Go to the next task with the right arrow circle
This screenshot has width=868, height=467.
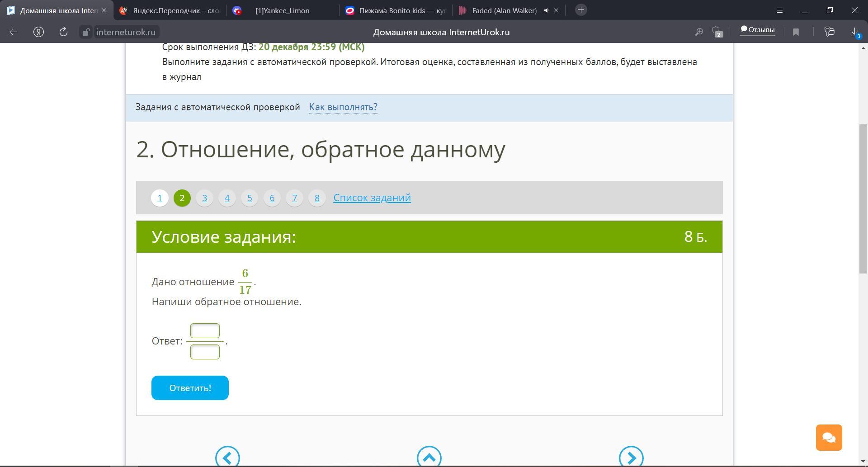[x=631, y=457]
